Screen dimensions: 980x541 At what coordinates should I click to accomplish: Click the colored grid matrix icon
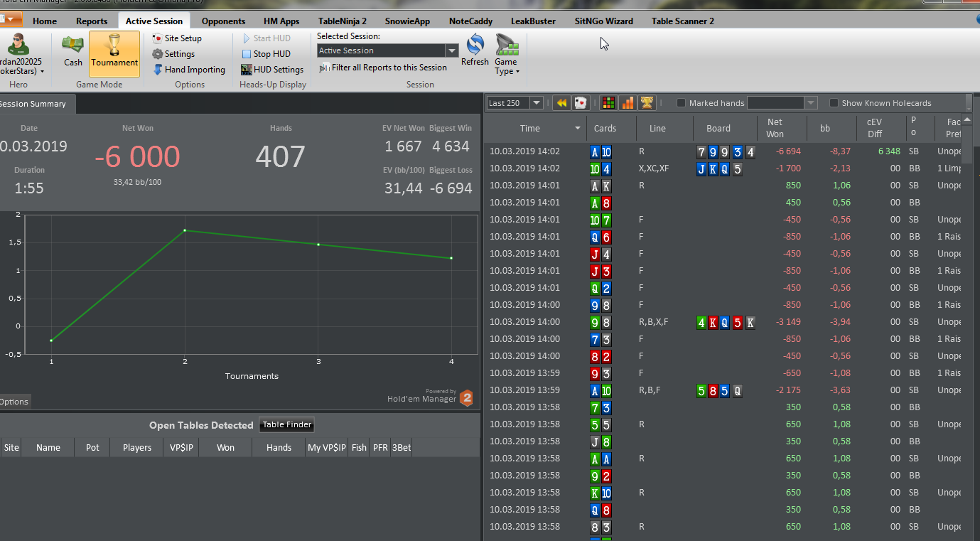(x=608, y=103)
